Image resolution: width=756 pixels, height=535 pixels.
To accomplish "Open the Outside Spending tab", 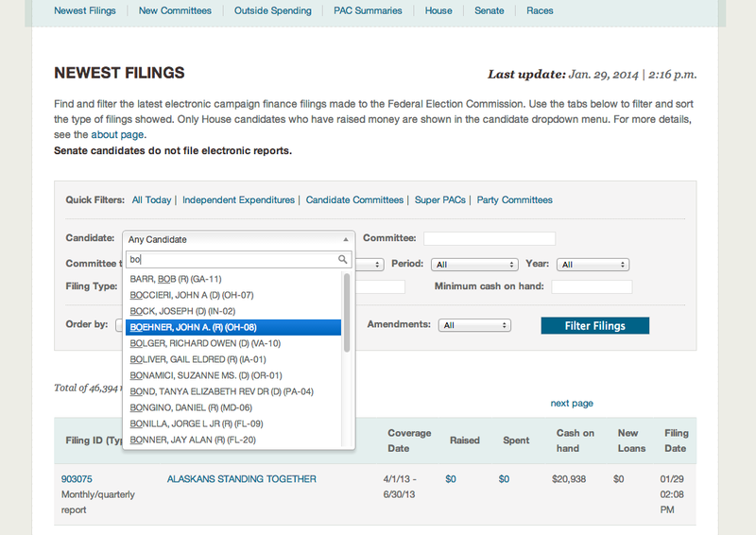I will [275, 11].
